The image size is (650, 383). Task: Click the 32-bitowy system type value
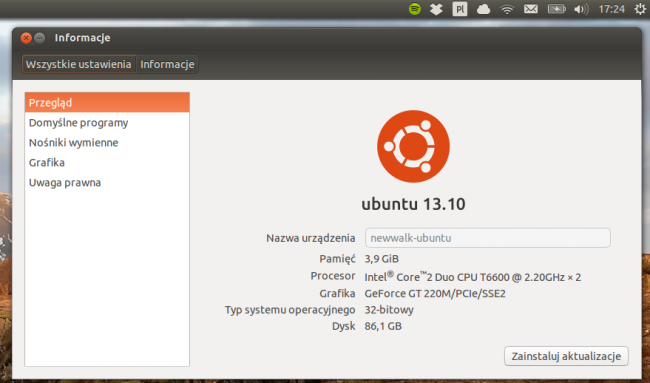389,310
